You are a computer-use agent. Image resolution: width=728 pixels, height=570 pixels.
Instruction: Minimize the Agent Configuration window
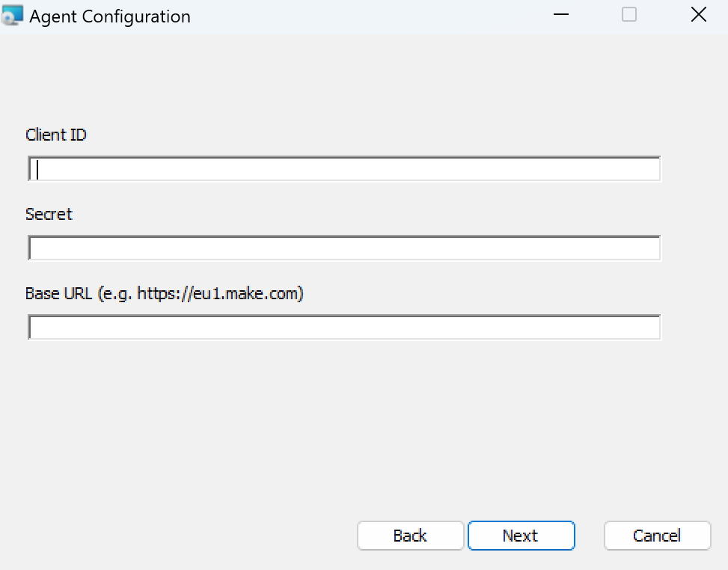pos(561,14)
